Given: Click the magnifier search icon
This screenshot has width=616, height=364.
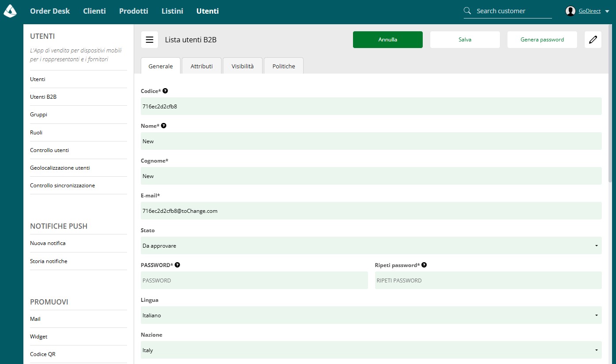Looking at the screenshot, I should 468,11.
